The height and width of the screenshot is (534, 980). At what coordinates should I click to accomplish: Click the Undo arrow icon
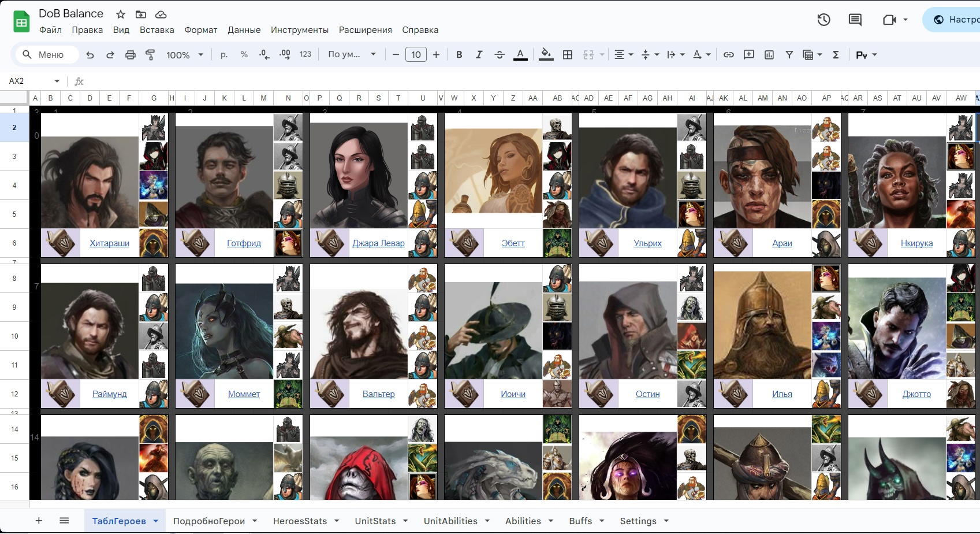(x=90, y=55)
